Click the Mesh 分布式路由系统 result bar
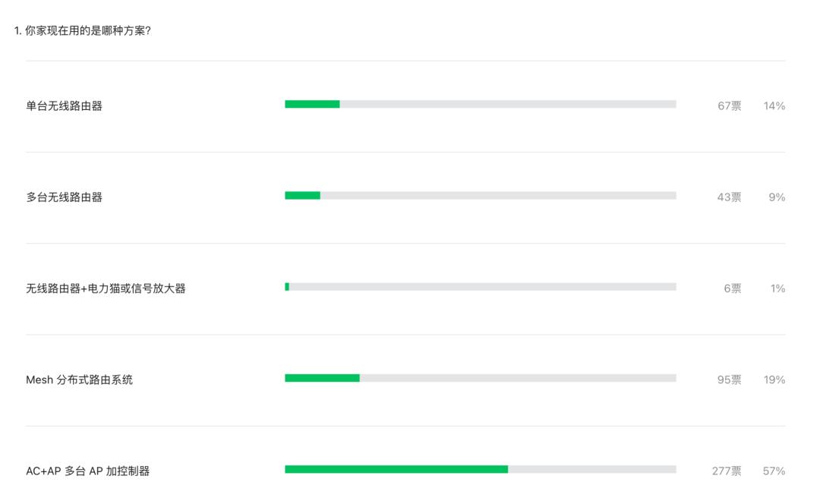The image size is (820, 504). click(480, 378)
